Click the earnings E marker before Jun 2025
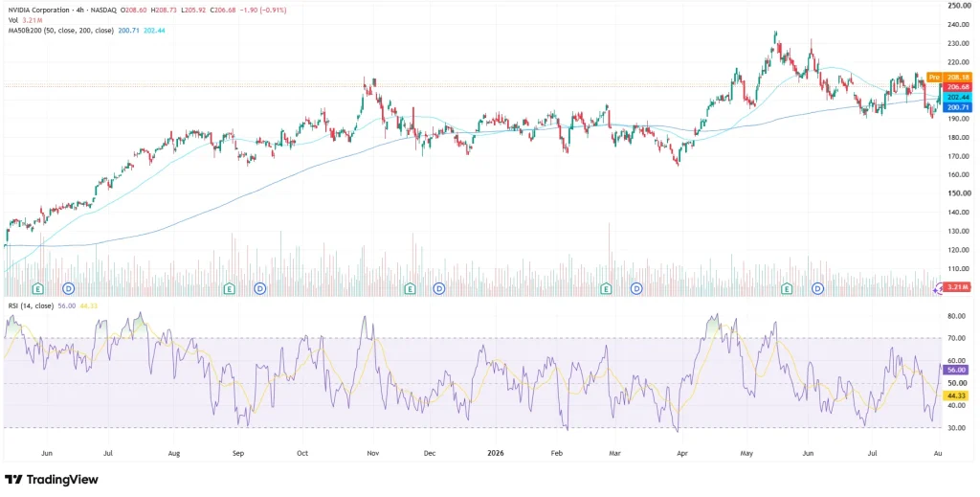This screenshot has width=980, height=497. (38, 289)
